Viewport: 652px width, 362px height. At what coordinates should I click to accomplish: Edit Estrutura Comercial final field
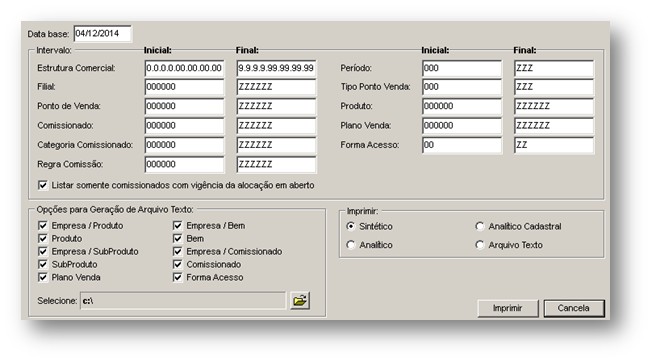[x=277, y=68]
